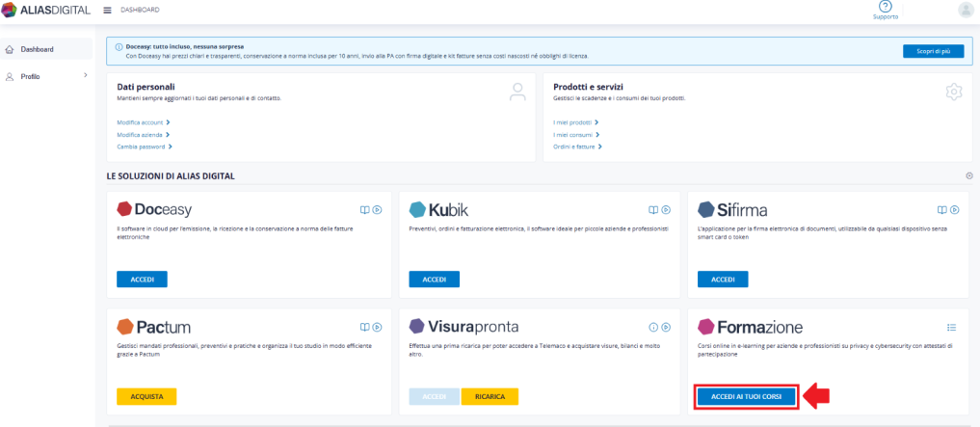This screenshot has height=427, width=980.
Task: Click the Pactum hexagon logo
Action: point(124,327)
